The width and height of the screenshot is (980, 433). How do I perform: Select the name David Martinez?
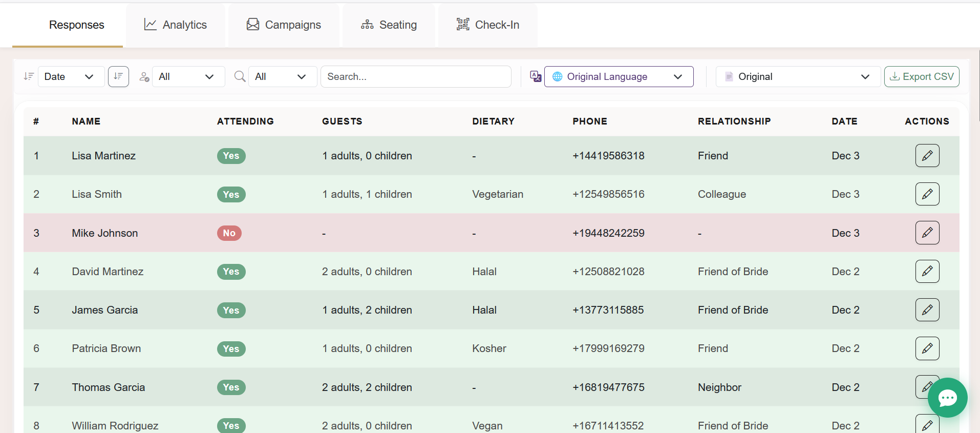pyautogui.click(x=108, y=272)
